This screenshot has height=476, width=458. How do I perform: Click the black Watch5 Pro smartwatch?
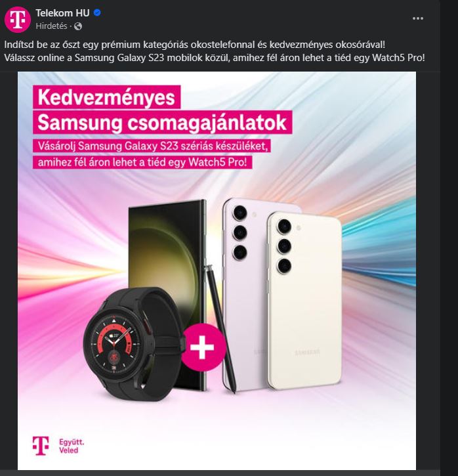pos(133,344)
